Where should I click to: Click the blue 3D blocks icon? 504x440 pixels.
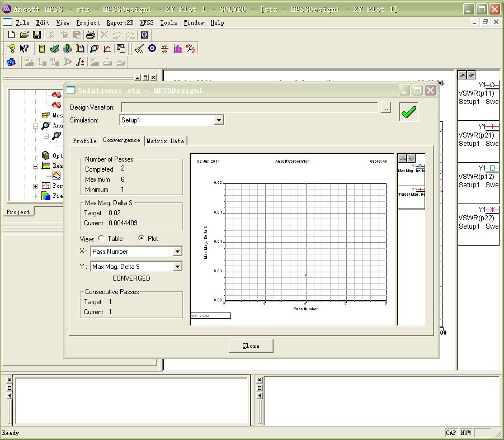pyautogui.click(x=11, y=62)
